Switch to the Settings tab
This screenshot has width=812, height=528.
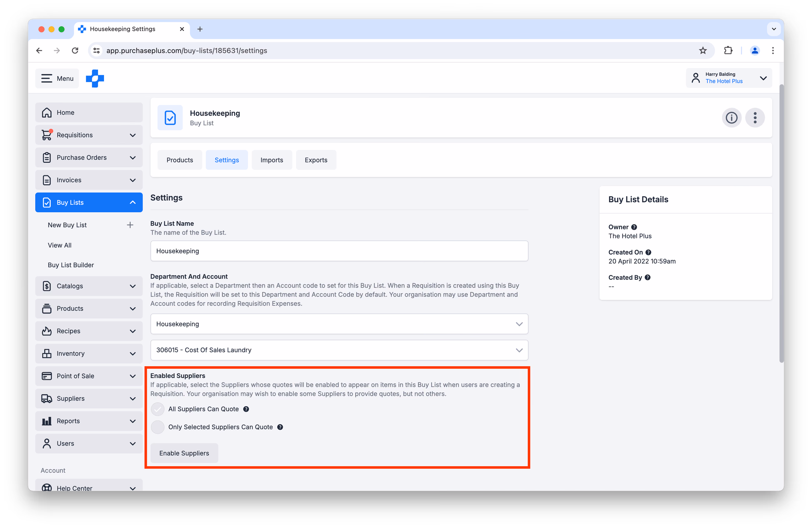click(226, 160)
